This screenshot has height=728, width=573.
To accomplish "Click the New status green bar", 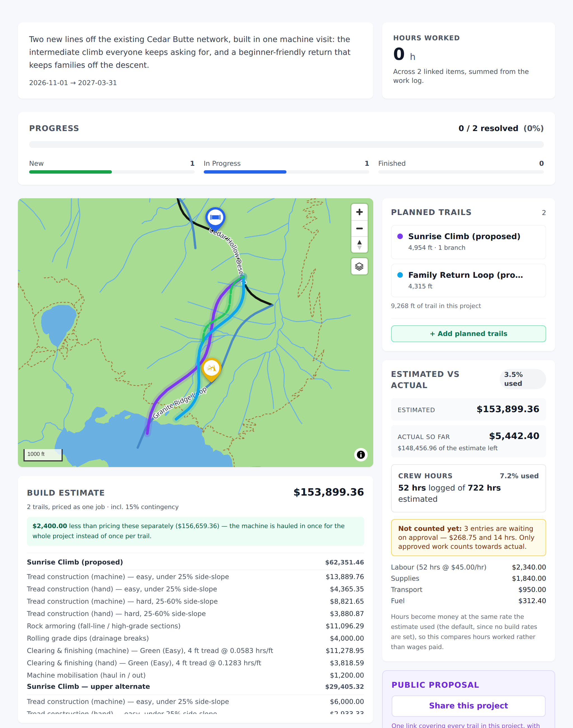I will [71, 172].
